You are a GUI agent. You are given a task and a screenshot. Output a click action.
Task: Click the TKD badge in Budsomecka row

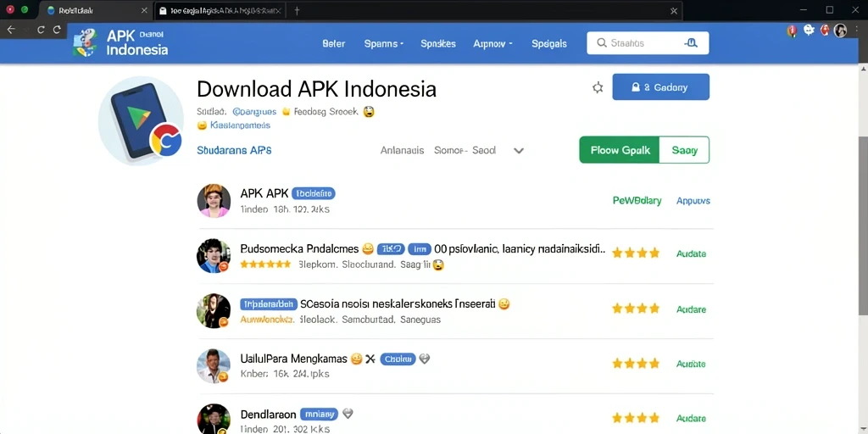[392, 249]
